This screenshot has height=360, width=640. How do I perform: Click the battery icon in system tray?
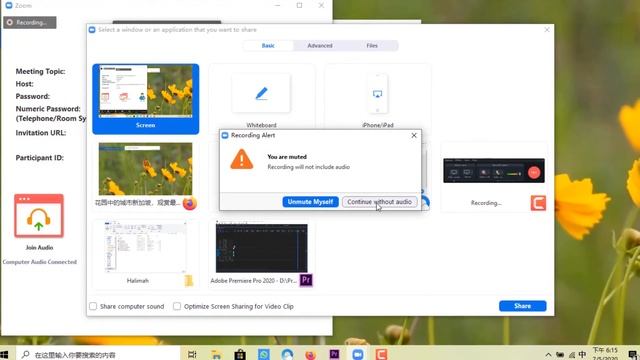[x=560, y=355]
